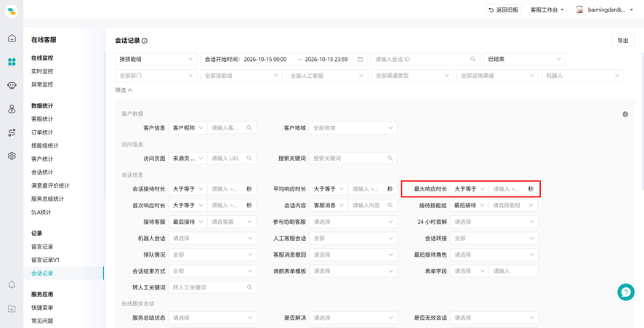Screen dimensions: 644x328
Task: Open the 按技能组 dropdown
Action: click(156, 59)
